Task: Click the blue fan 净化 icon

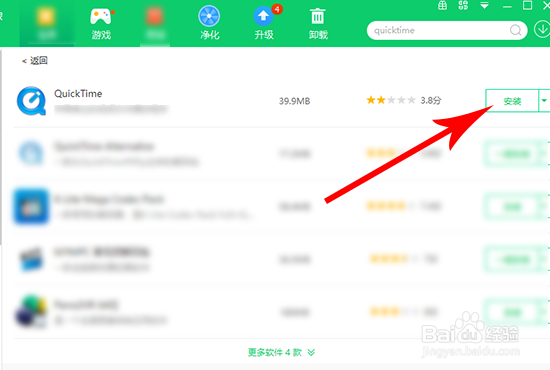Action: [x=209, y=16]
